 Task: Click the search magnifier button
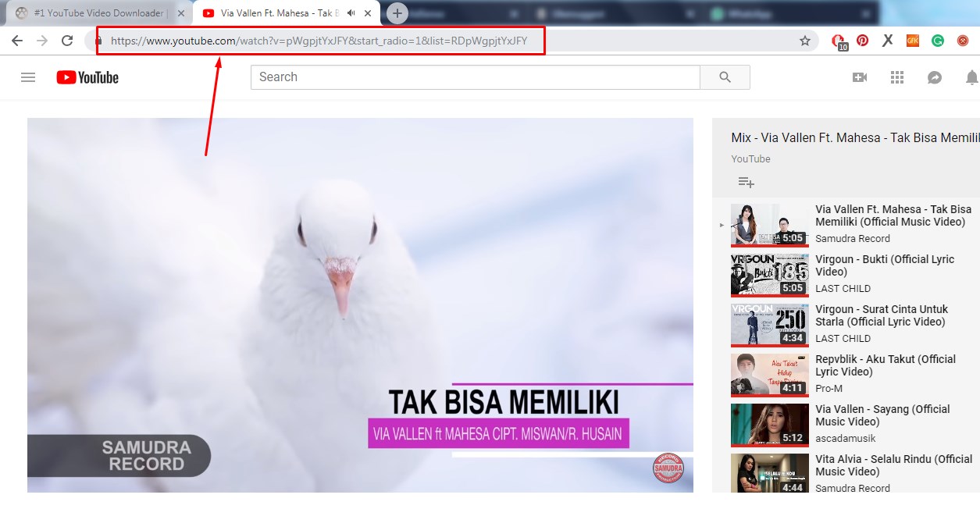(725, 77)
